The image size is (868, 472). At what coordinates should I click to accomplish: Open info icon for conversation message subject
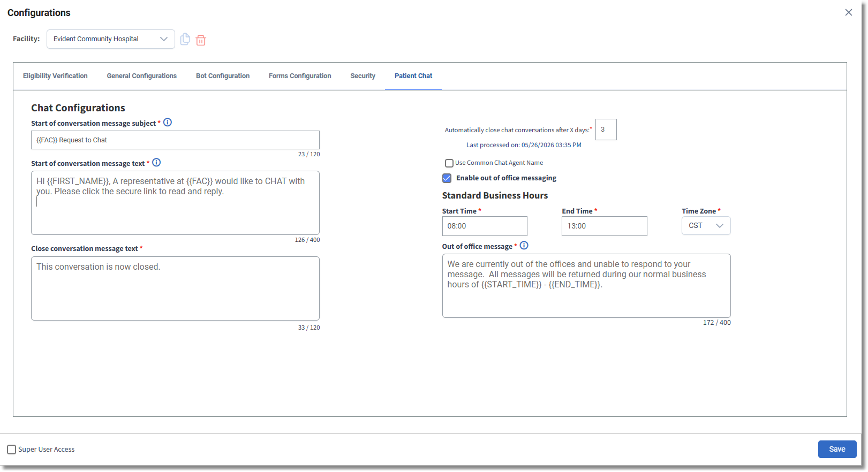[x=168, y=123]
